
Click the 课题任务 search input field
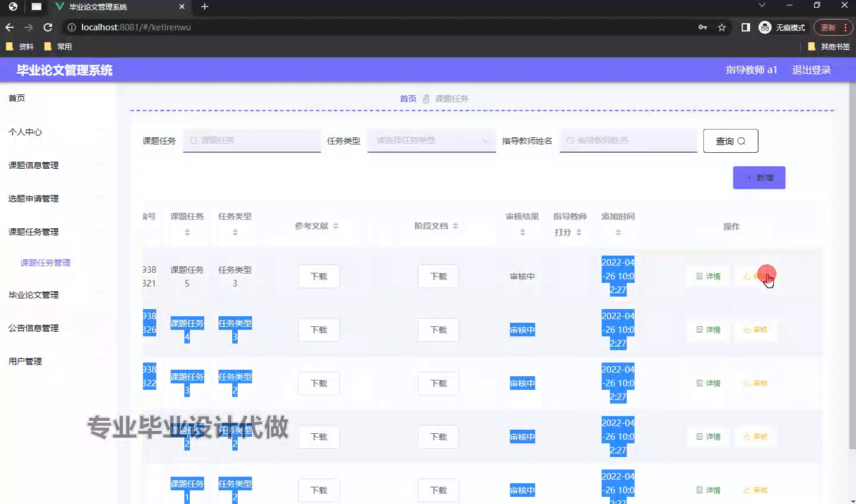click(252, 140)
